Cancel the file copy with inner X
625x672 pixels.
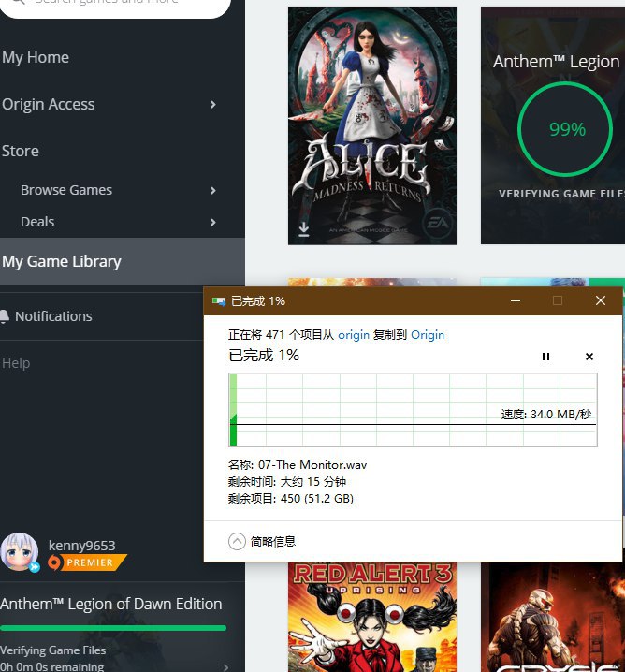[x=589, y=357]
